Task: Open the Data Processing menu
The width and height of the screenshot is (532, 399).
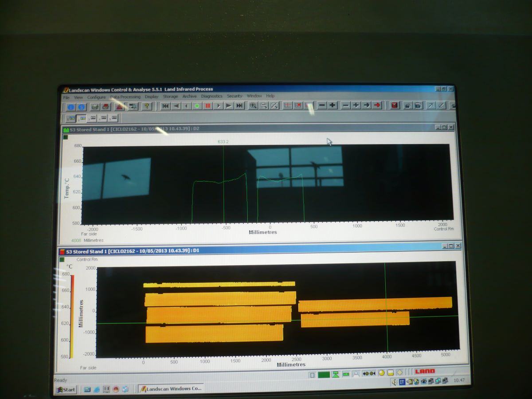Action: 125,97
